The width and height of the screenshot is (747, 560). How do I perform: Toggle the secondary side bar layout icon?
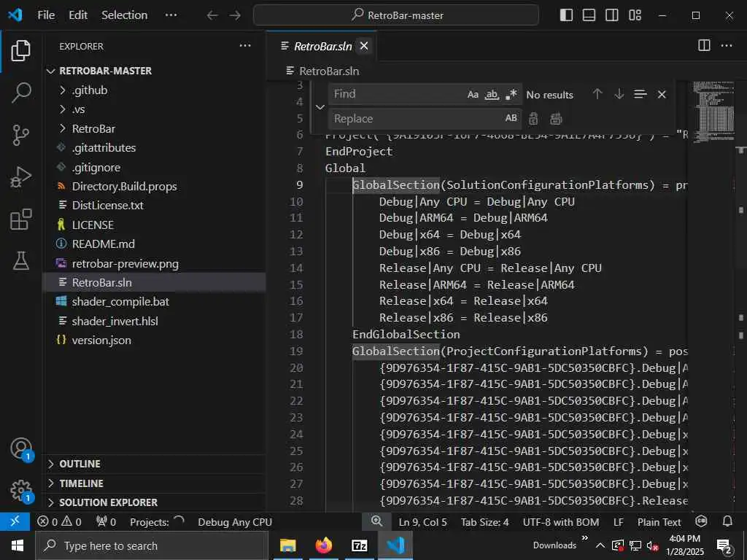click(x=612, y=15)
